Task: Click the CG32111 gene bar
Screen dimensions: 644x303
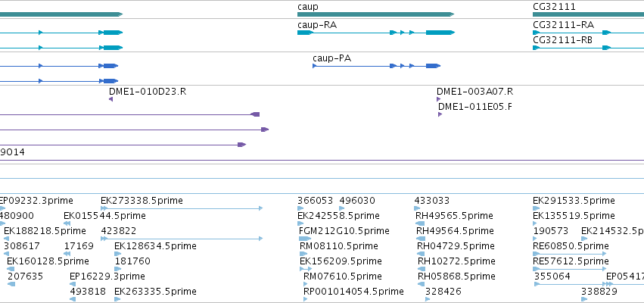Action: pyautogui.click(x=588, y=14)
